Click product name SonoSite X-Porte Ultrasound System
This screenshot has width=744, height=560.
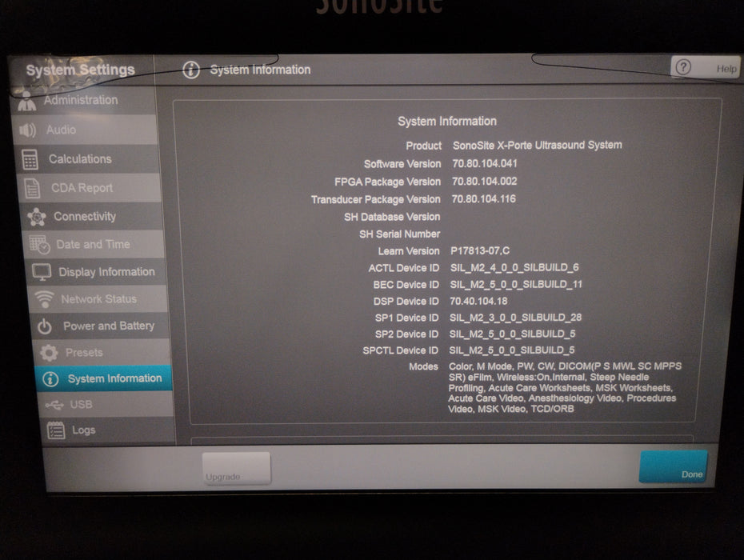pos(537,146)
